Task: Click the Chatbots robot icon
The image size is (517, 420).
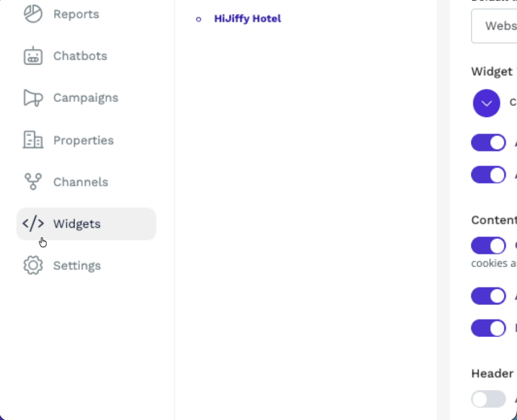Action: [33, 56]
